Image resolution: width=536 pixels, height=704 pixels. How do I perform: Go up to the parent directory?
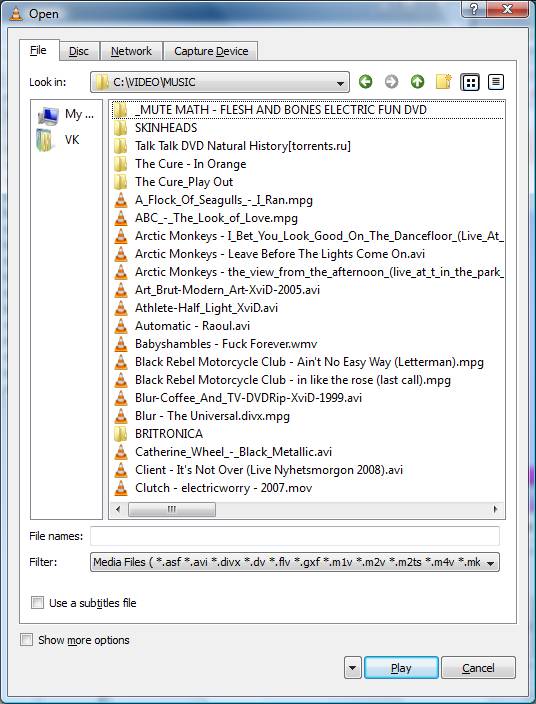417,82
